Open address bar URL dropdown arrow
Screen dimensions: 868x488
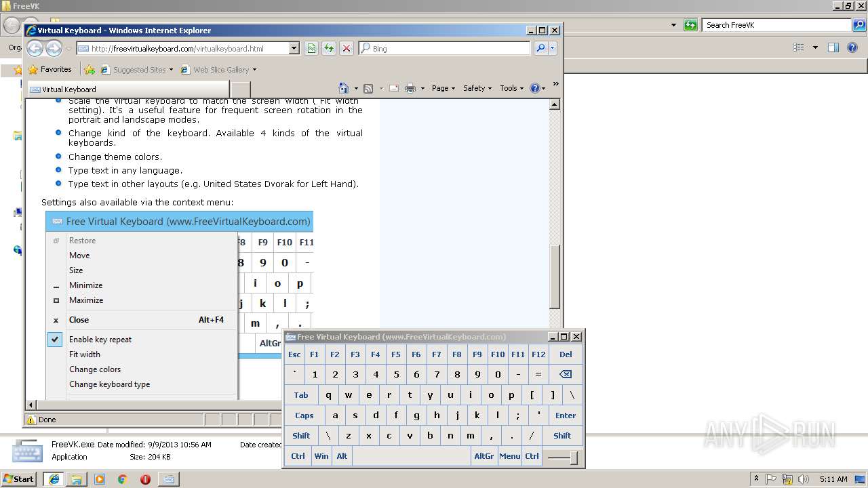click(294, 48)
